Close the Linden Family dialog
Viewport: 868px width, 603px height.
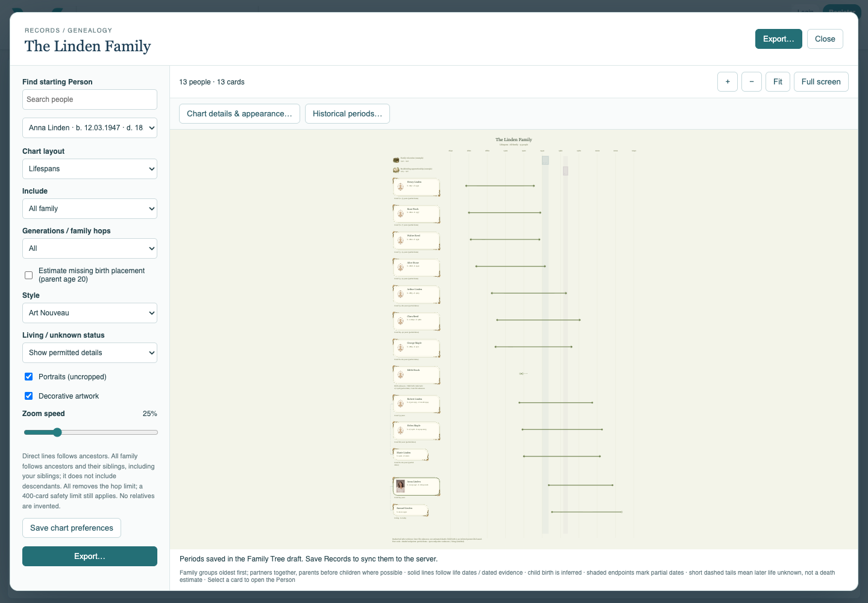825,39
